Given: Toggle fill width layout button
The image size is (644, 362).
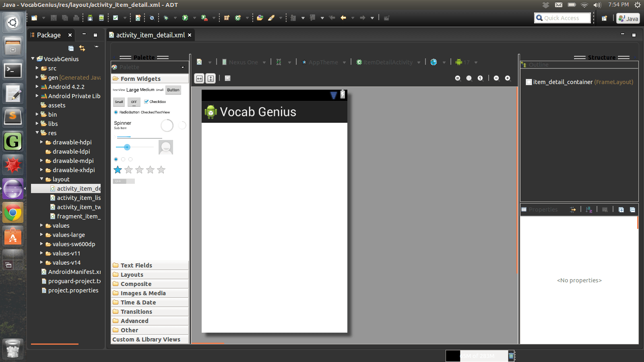Looking at the screenshot, I should [x=199, y=78].
